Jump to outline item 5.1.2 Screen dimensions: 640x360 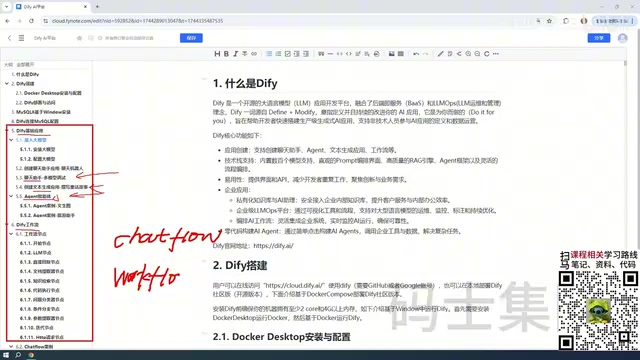[x=37, y=159]
